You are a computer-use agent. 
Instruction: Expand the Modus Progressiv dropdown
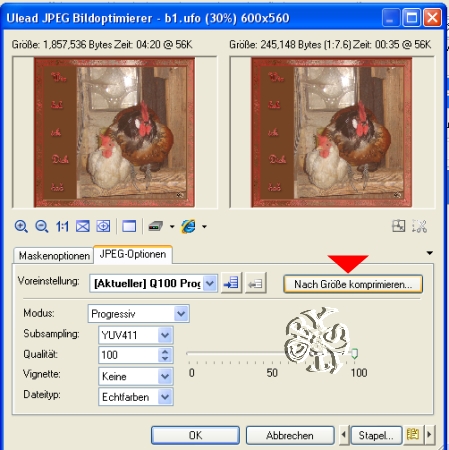click(x=181, y=314)
